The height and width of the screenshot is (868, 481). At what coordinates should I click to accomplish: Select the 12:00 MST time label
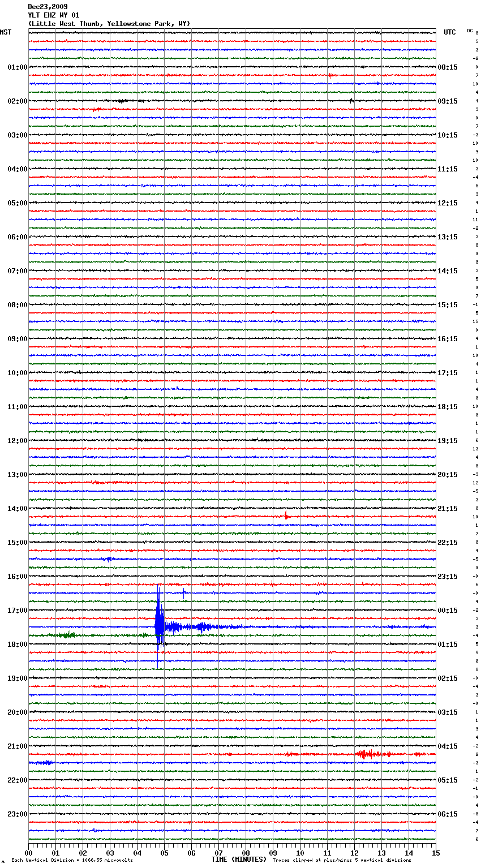click(x=17, y=441)
